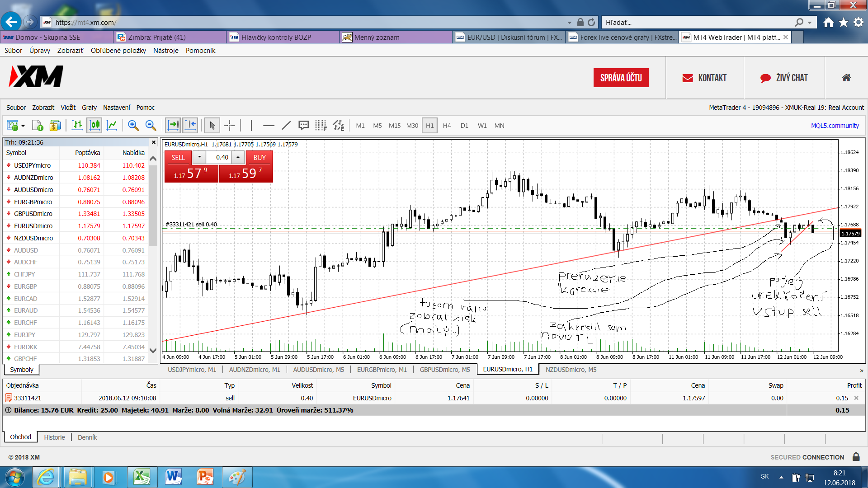Click SELL at 1.17579
This screenshot has width=868, height=488.
(x=191, y=174)
